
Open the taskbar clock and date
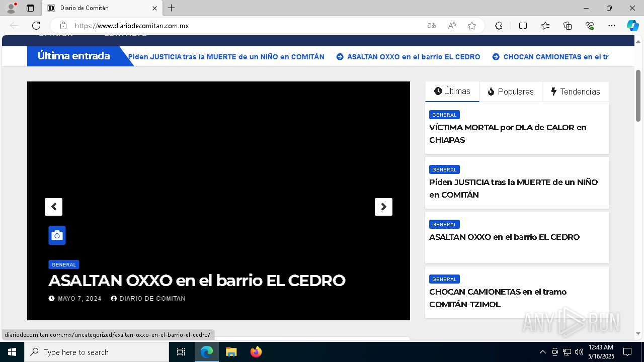pyautogui.click(x=601, y=352)
